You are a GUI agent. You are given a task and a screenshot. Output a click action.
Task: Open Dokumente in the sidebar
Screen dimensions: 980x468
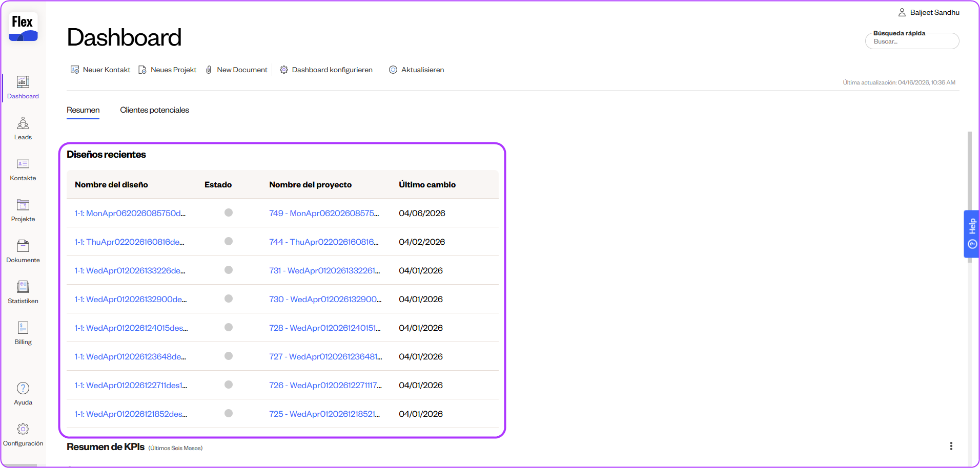23,251
